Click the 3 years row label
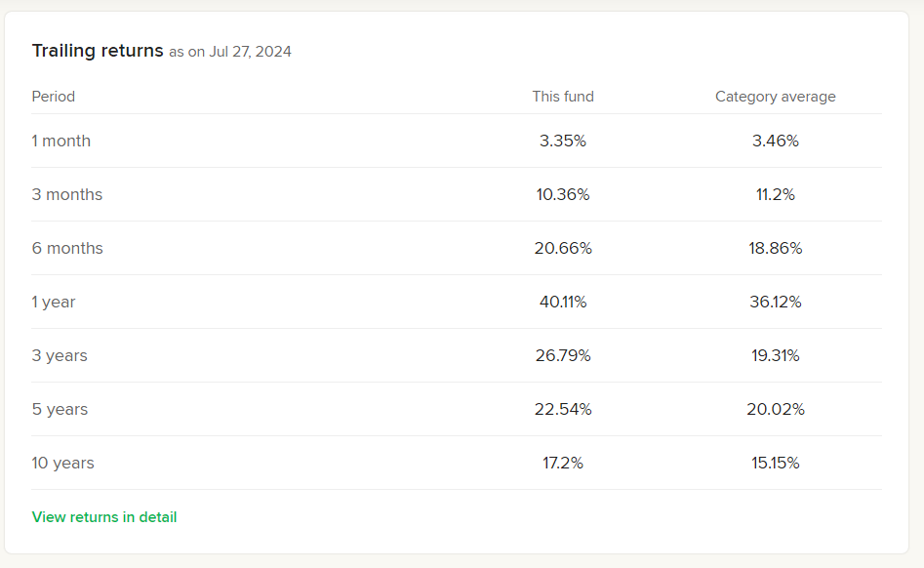This screenshot has width=924, height=568. (60, 355)
